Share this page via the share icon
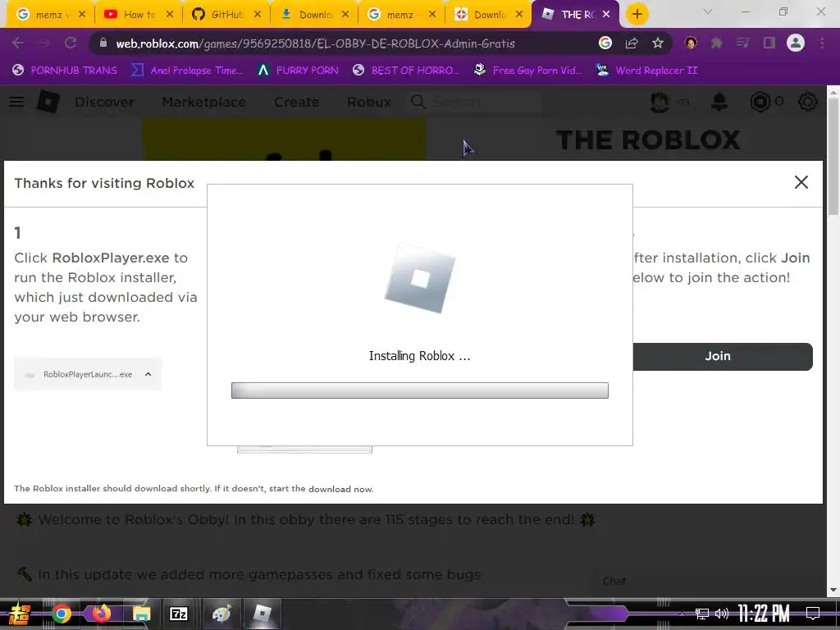This screenshot has width=840, height=630. pyautogui.click(x=632, y=43)
